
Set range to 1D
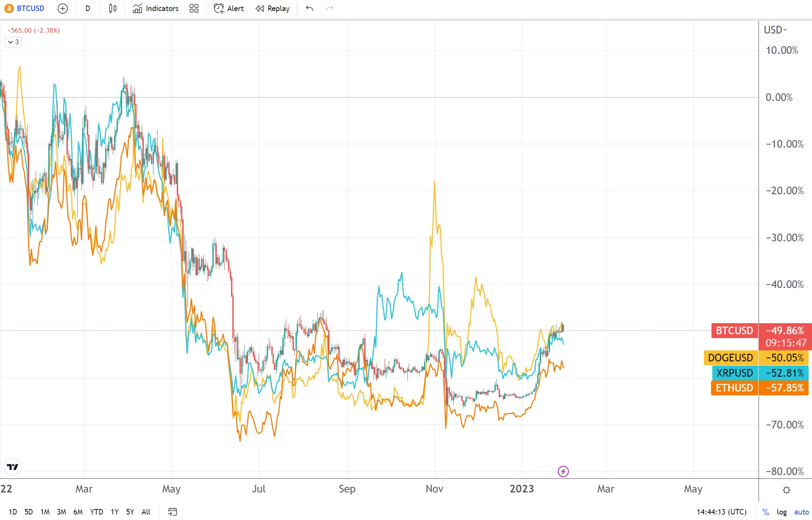click(x=13, y=512)
